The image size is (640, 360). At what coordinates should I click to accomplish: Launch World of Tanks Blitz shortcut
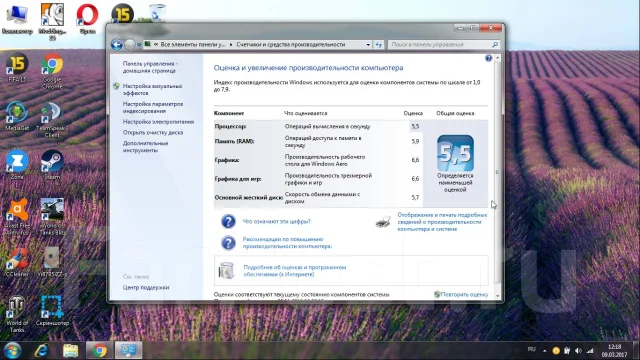[52, 216]
